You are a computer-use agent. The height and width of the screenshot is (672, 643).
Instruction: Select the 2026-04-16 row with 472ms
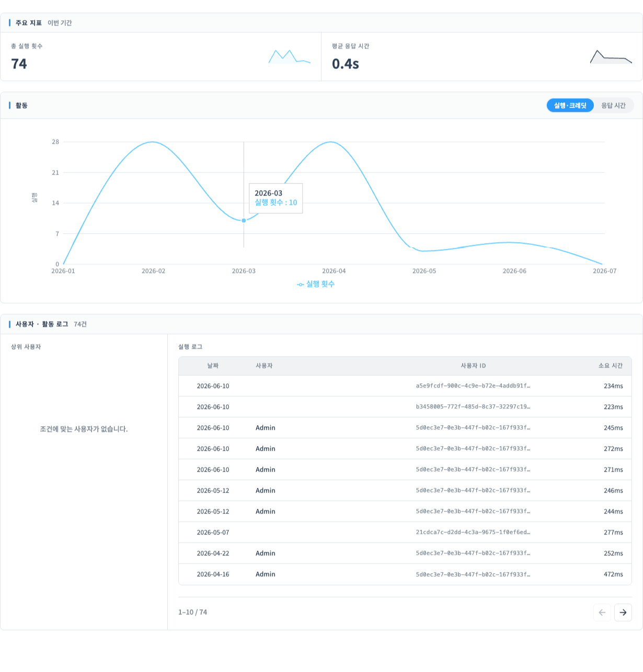[405, 574]
